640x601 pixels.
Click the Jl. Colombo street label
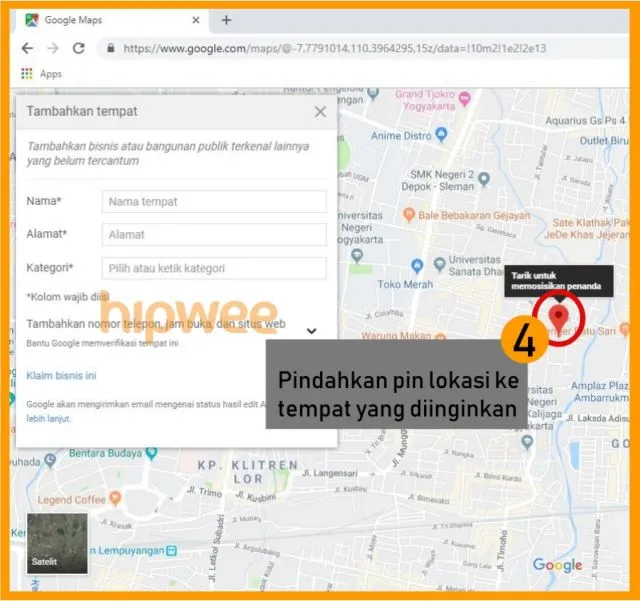click(x=384, y=314)
